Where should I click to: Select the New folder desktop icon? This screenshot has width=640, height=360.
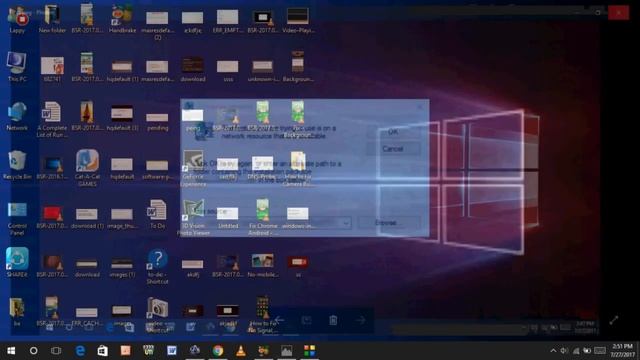[52, 20]
